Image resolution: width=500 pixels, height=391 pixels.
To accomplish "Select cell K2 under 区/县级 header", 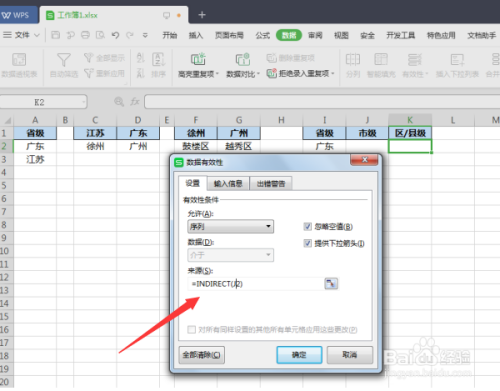I will pos(410,146).
